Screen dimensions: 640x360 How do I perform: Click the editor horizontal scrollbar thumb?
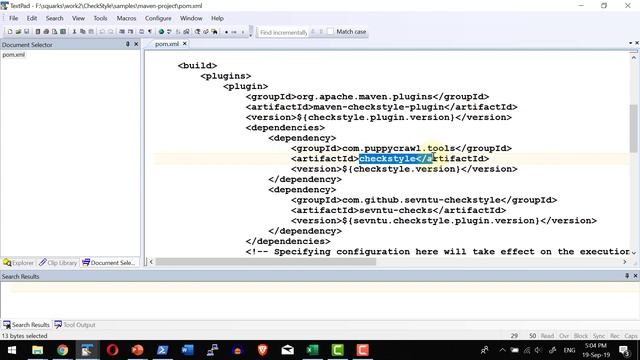coord(265,262)
